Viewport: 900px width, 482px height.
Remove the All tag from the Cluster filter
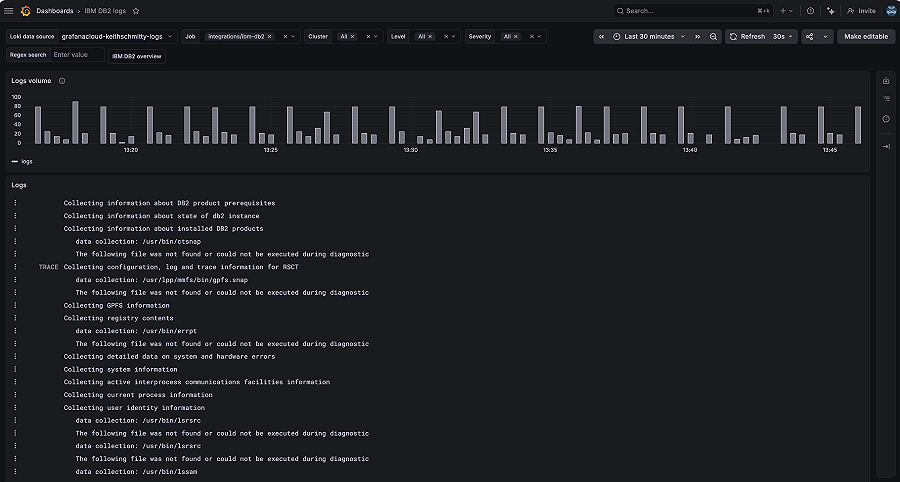click(352, 37)
